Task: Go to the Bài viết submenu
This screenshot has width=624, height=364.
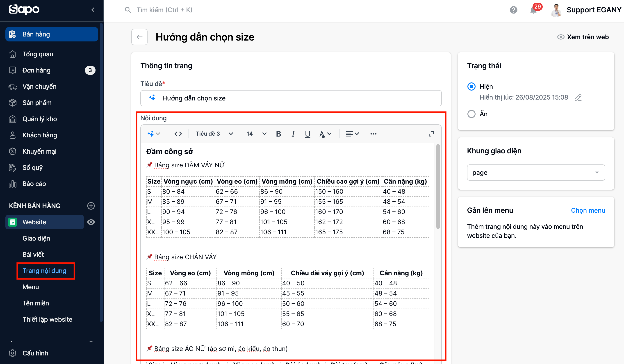Action: click(x=33, y=255)
